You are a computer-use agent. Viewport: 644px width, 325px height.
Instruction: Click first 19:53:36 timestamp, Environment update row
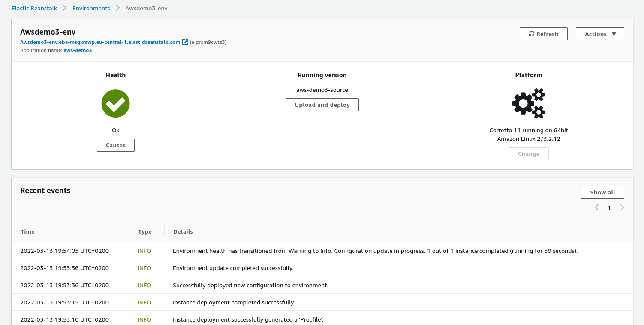64,268
